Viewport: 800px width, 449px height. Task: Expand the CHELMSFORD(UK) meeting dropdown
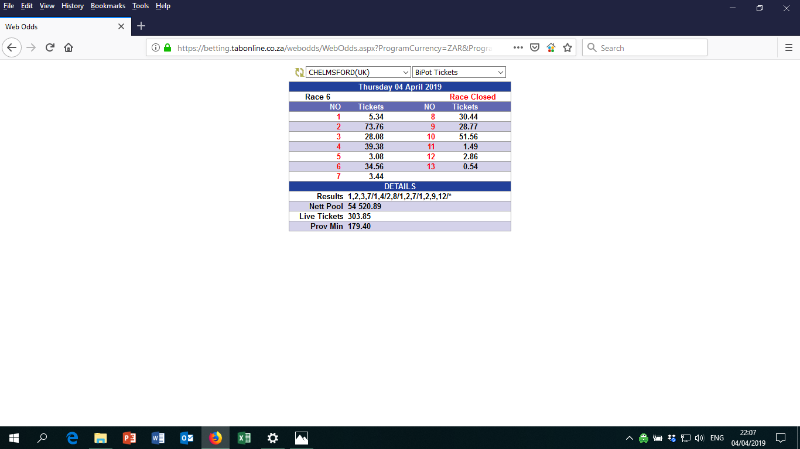point(358,72)
